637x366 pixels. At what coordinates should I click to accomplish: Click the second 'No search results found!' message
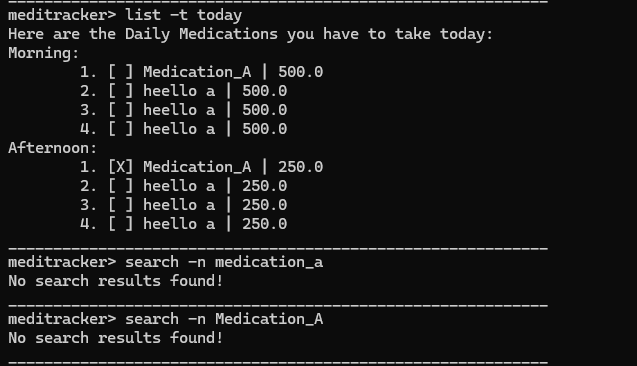click(116, 338)
